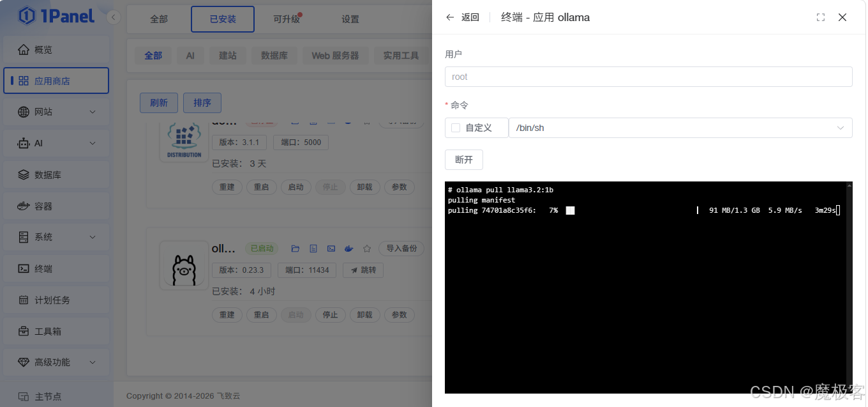Click the ollama 跳转 button
The height and width of the screenshot is (407, 868).
pos(363,270)
